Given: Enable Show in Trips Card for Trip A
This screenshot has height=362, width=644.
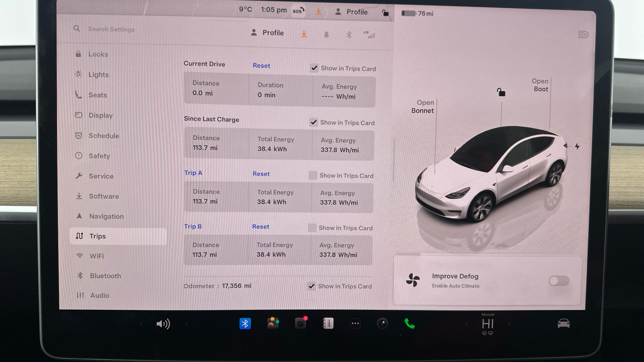Looking at the screenshot, I should coord(313,175).
